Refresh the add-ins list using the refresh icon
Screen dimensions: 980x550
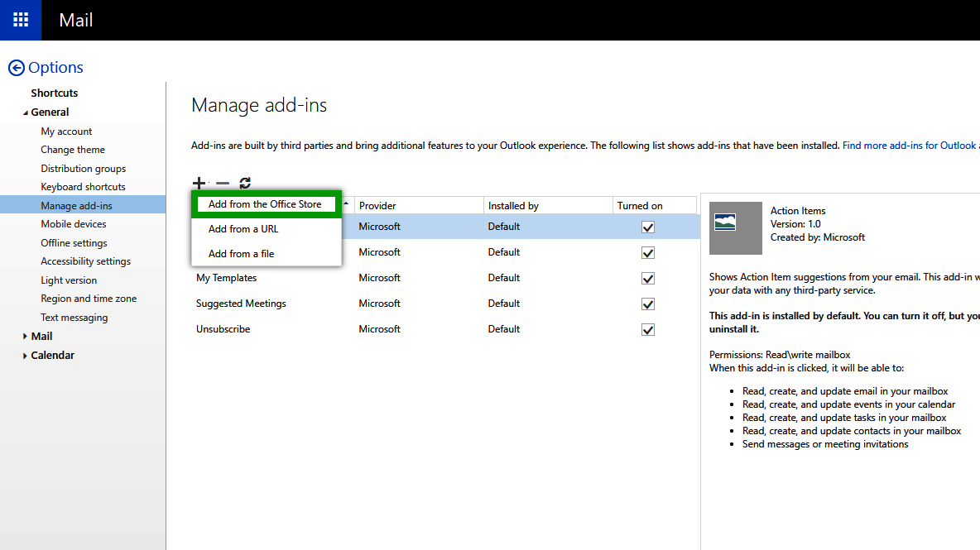(242, 183)
